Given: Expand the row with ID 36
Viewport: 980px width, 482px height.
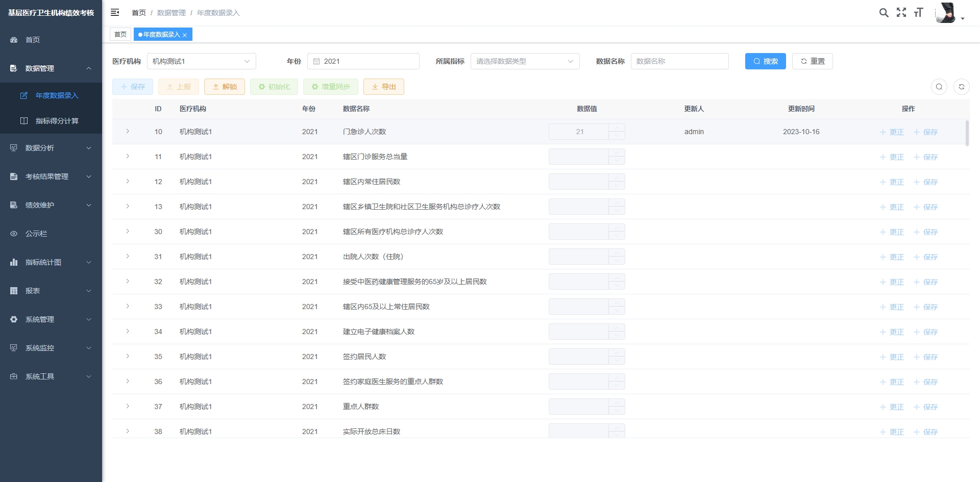Looking at the screenshot, I should pos(128,382).
